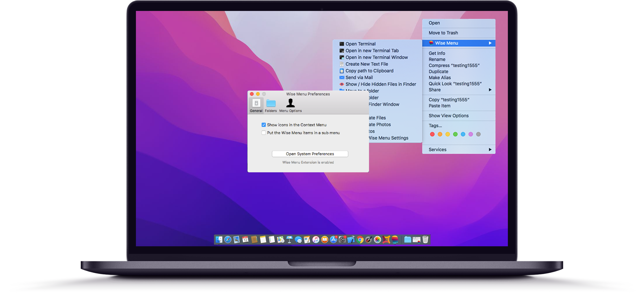Open System Preferences gear in Dock
Image resolution: width=644 pixels, height=294 pixels.
[342, 240]
